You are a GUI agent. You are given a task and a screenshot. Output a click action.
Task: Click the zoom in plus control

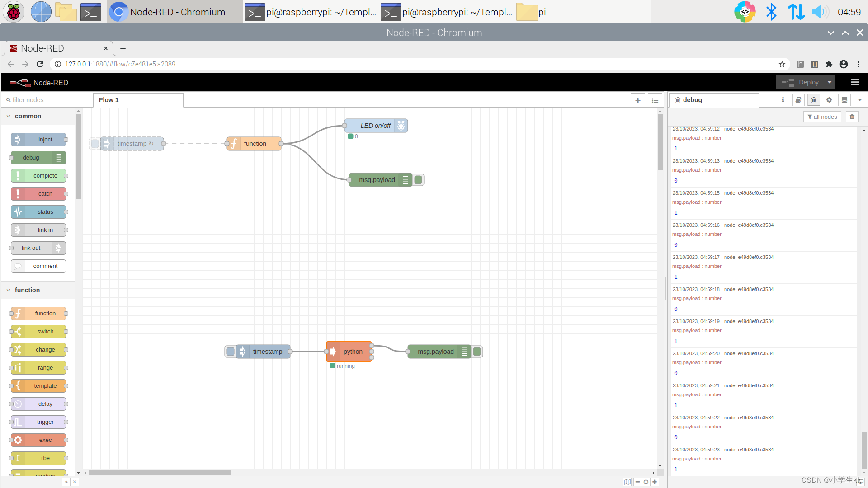point(655,482)
